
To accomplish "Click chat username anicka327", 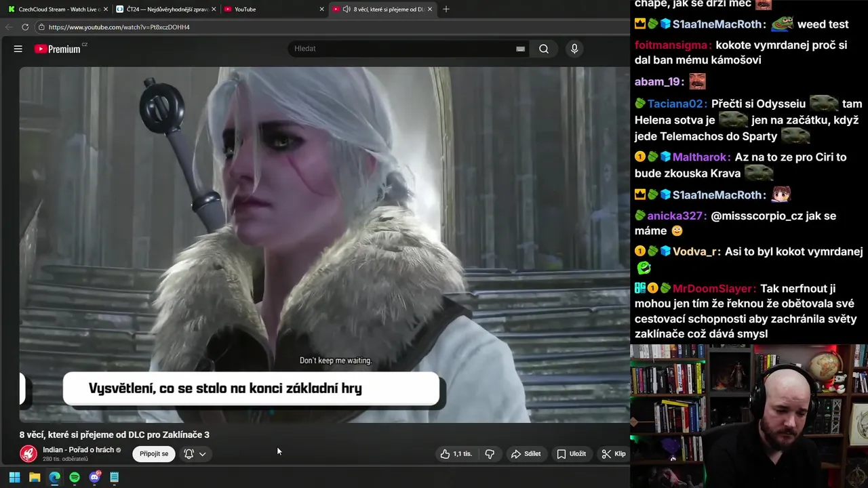I will click(x=675, y=216).
